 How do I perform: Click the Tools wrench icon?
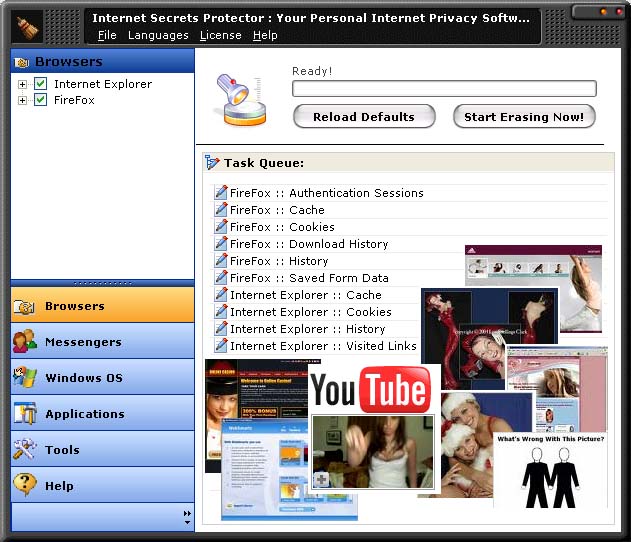point(25,449)
